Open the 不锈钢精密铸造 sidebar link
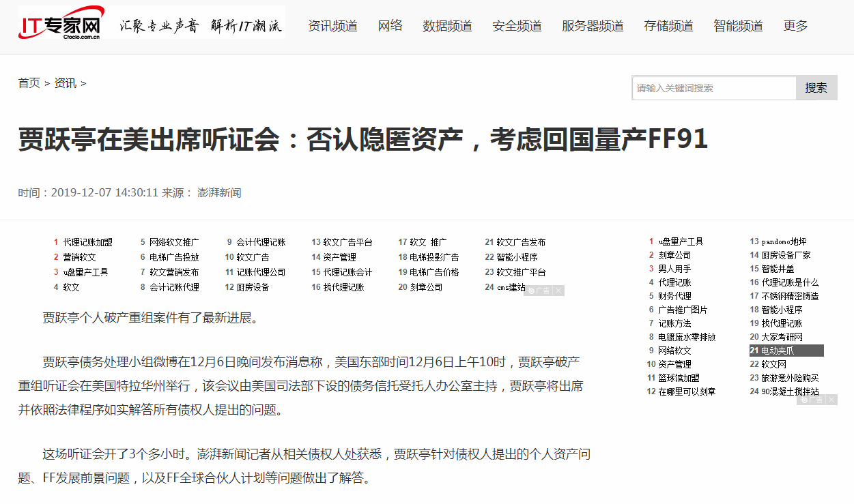 790,296
